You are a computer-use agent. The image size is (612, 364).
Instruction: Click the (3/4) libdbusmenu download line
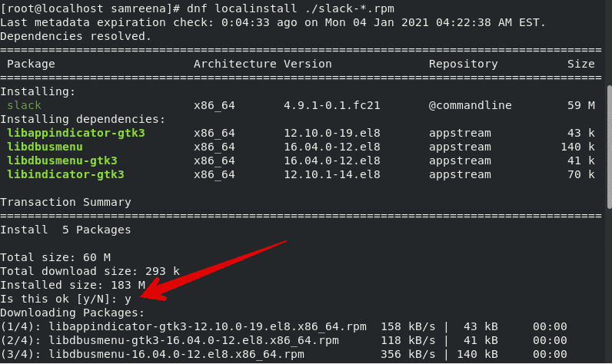tap(284, 354)
